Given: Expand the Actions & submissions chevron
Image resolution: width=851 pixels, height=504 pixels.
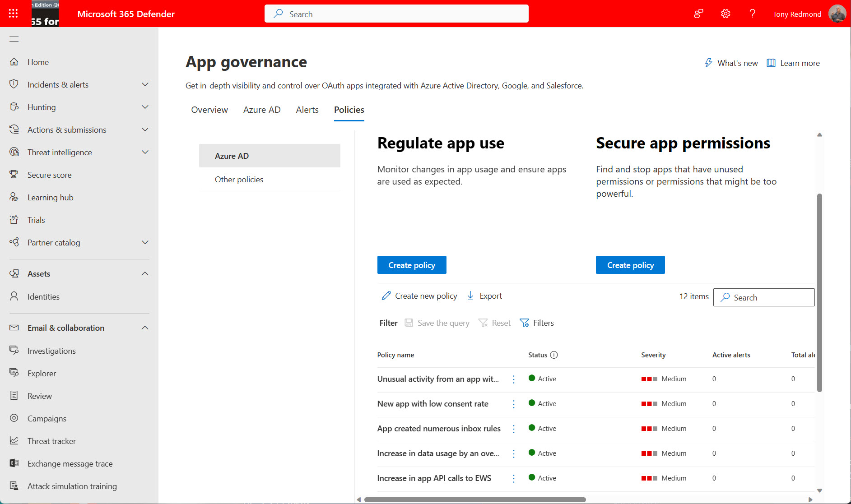Looking at the screenshot, I should (x=145, y=129).
